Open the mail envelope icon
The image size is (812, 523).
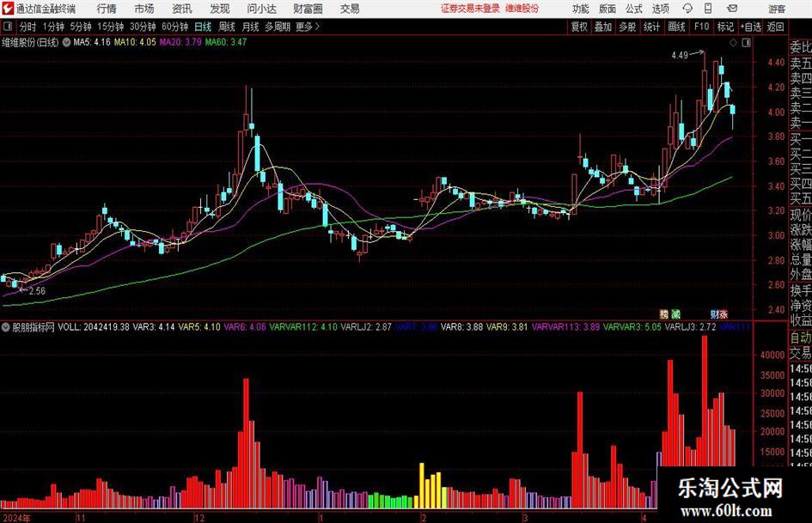[x=732, y=9]
